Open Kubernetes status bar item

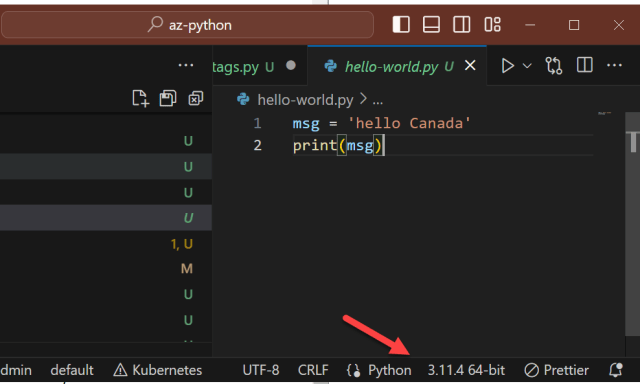click(158, 370)
